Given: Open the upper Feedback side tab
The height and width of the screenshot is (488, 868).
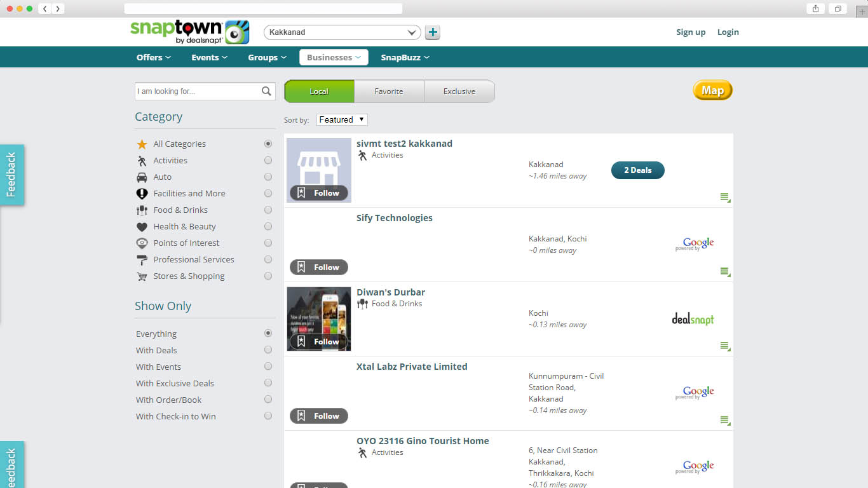Looking at the screenshot, I should coord(11,175).
